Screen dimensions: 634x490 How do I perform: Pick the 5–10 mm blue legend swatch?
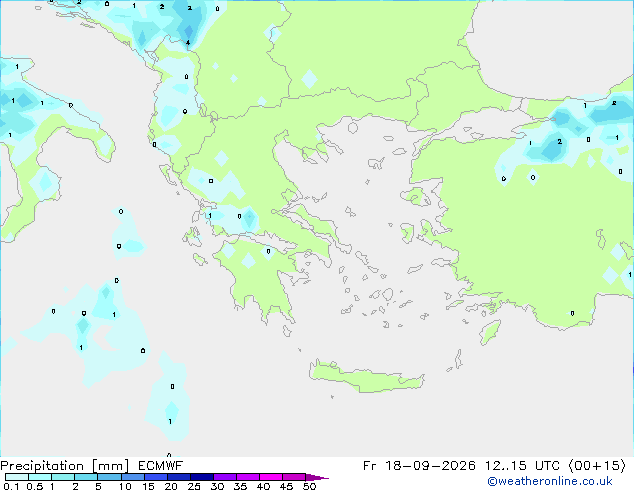109,477
